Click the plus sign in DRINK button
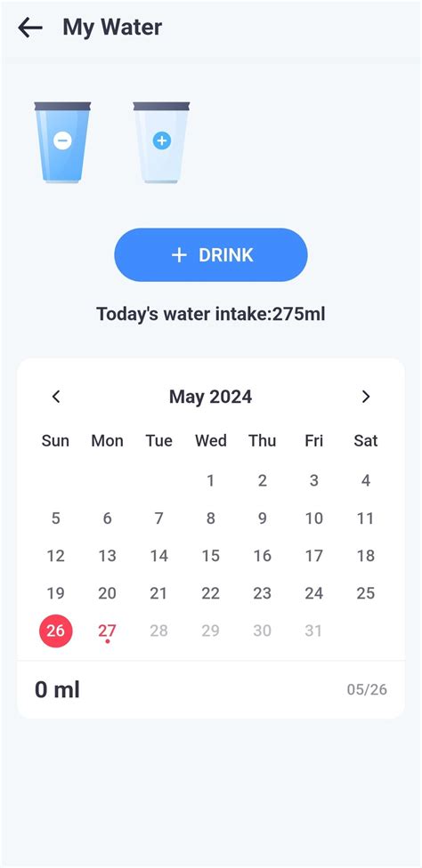 point(179,255)
